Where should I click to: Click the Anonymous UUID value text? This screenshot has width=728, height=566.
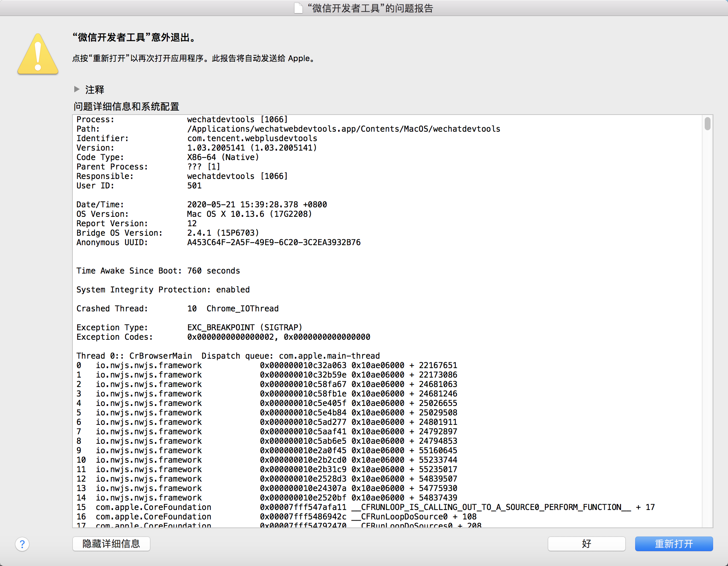274,242
